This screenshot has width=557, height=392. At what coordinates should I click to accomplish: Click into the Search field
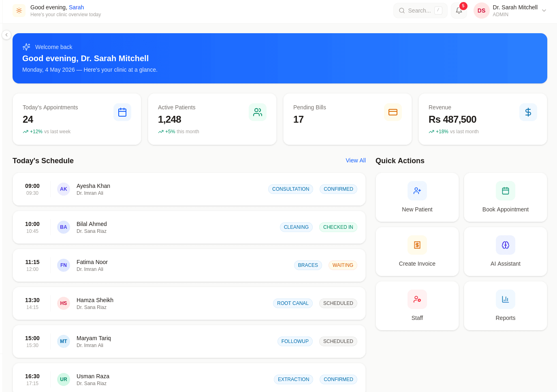coord(420,11)
